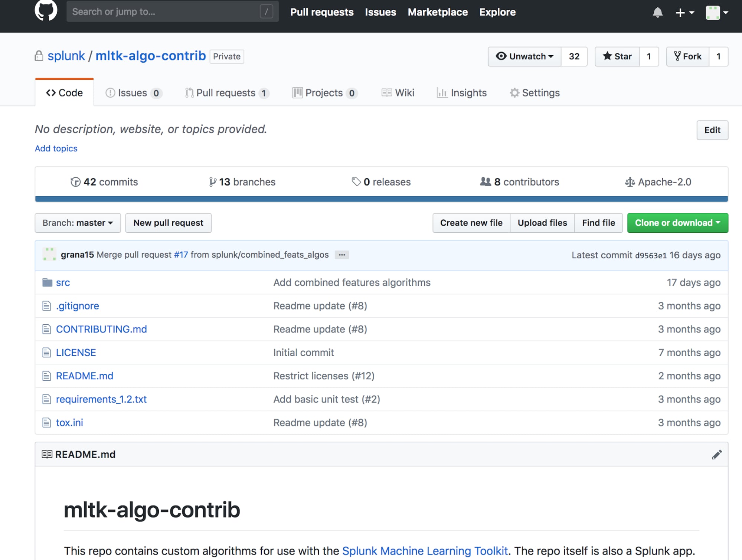Image resolution: width=742 pixels, height=560 pixels.
Task: Open commit 'Restrict licenses (#12)'
Action: click(x=324, y=376)
